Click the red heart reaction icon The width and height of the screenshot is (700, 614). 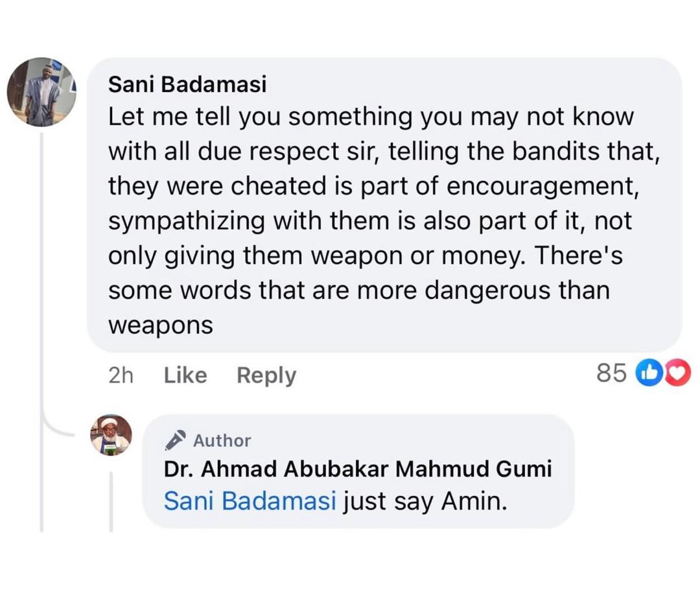click(677, 373)
